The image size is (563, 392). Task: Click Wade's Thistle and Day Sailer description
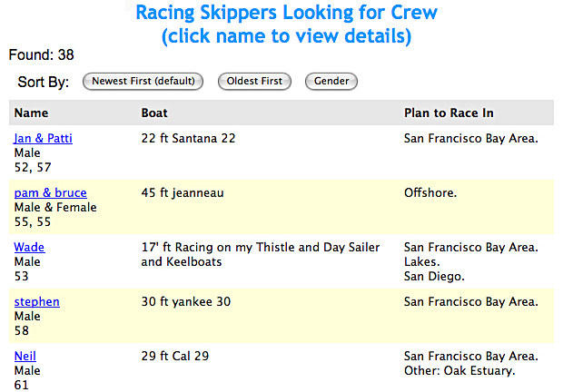pos(261,255)
